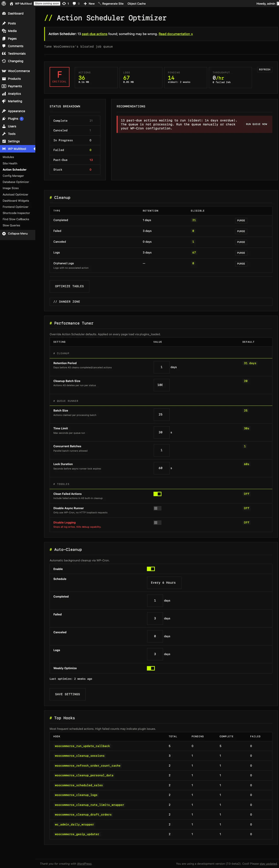Click the Plugins plug icon

pos(4,119)
